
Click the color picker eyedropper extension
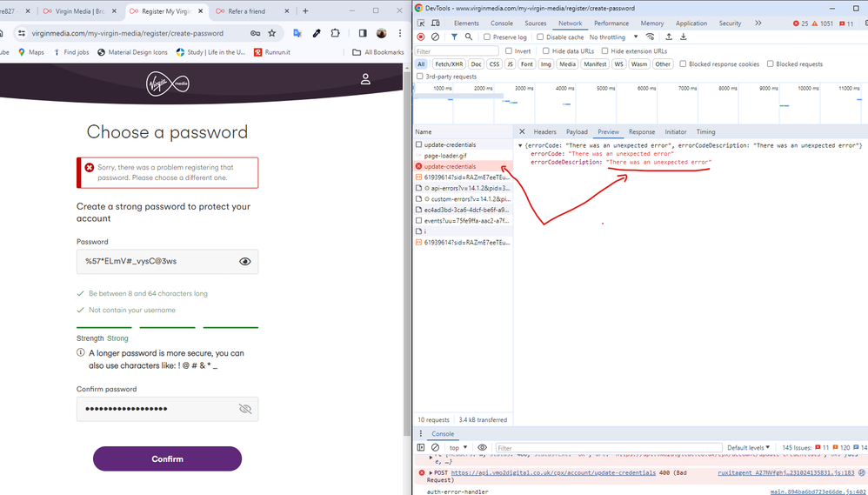[317, 33]
